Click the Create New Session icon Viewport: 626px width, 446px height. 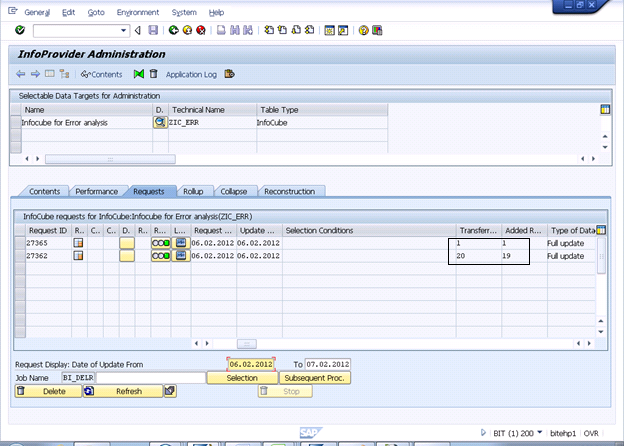pyautogui.click(x=329, y=30)
